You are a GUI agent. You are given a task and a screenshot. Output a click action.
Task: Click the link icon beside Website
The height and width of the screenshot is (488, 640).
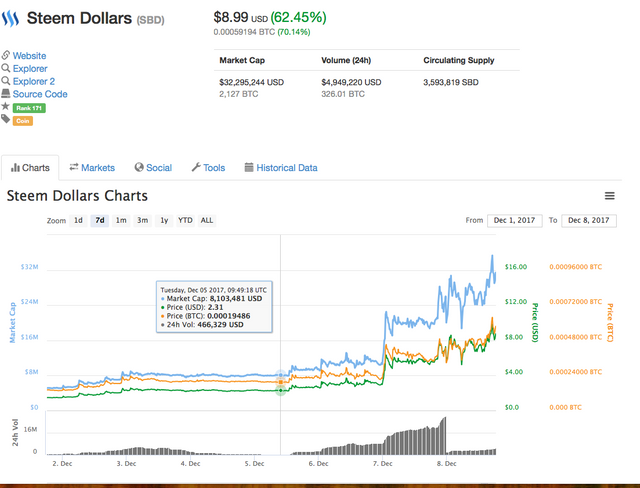point(6,55)
